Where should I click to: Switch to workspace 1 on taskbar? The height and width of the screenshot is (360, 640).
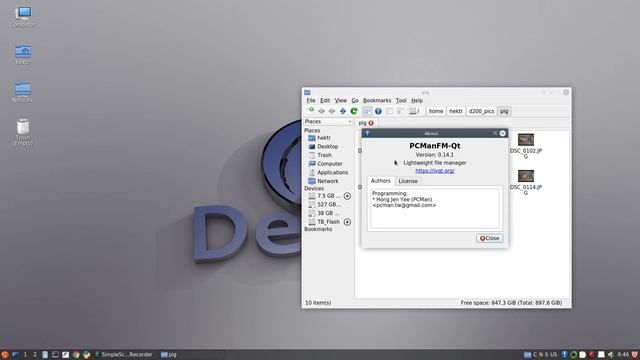25,355
